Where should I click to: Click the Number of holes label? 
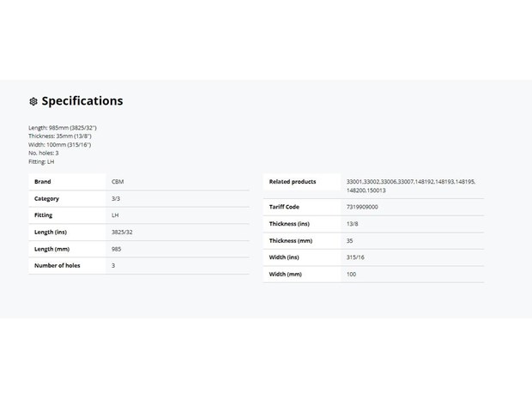coord(57,265)
